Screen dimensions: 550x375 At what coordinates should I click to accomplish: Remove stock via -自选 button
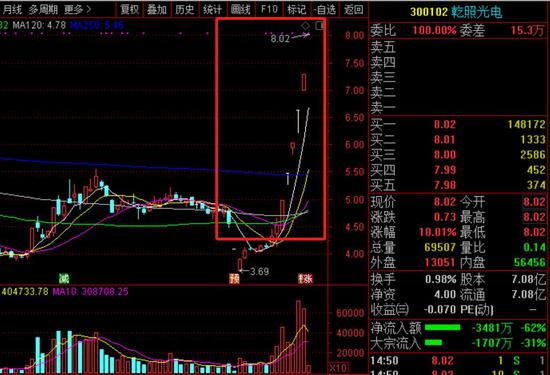pyautogui.click(x=324, y=9)
